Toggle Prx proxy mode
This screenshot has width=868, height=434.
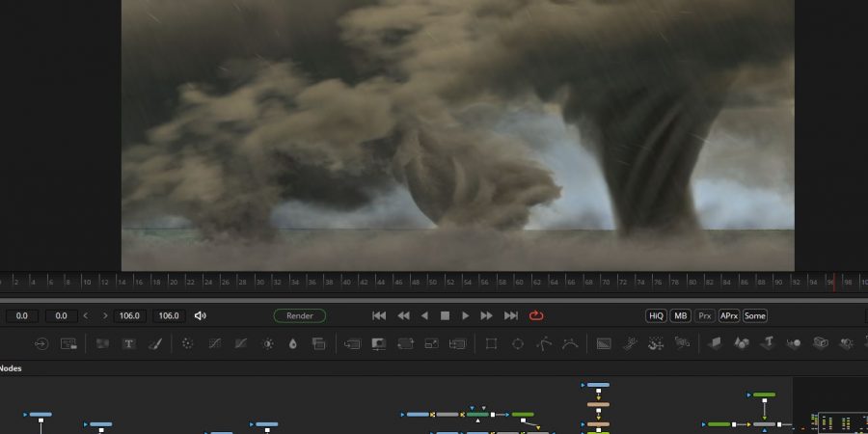tap(705, 315)
